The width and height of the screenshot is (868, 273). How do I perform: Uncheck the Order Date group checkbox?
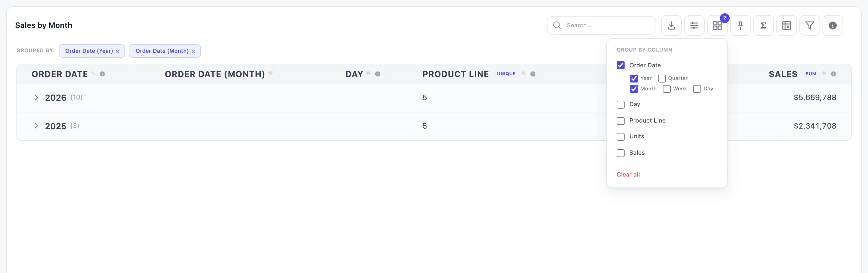pyautogui.click(x=621, y=65)
